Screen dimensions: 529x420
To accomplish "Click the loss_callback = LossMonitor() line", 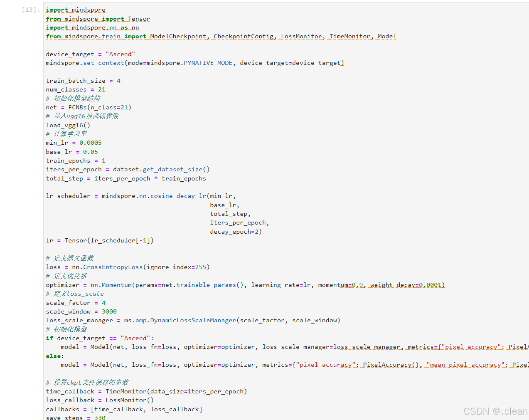I will click(x=100, y=400).
